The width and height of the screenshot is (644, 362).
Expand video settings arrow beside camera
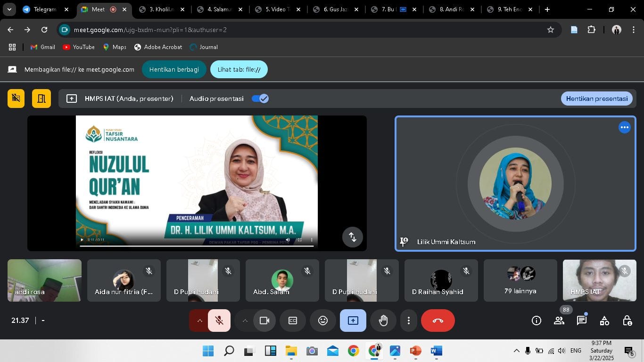245,321
